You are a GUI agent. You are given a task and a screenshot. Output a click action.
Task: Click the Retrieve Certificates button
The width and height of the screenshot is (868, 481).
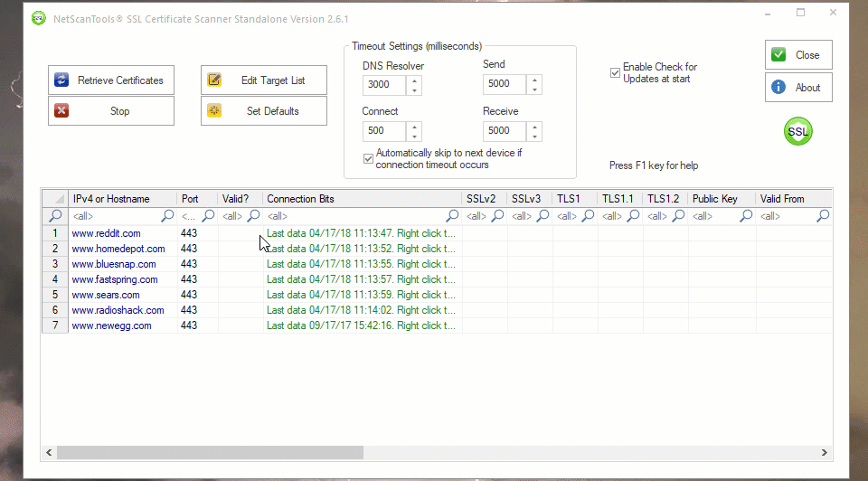click(x=110, y=80)
